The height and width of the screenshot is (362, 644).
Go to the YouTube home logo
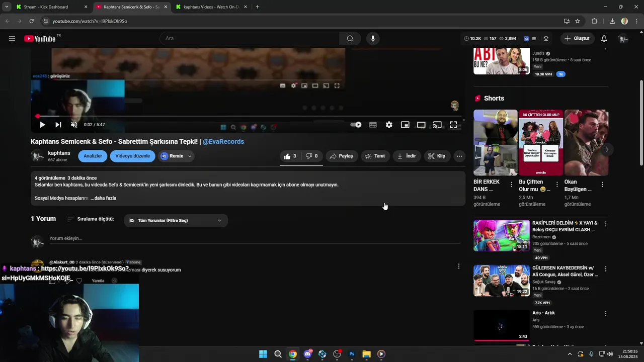pyautogui.click(x=40, y=39)
